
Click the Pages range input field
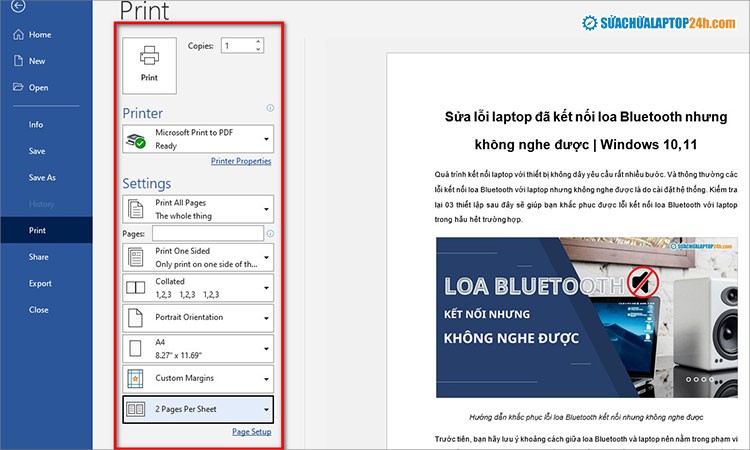(x=208, y=233)
